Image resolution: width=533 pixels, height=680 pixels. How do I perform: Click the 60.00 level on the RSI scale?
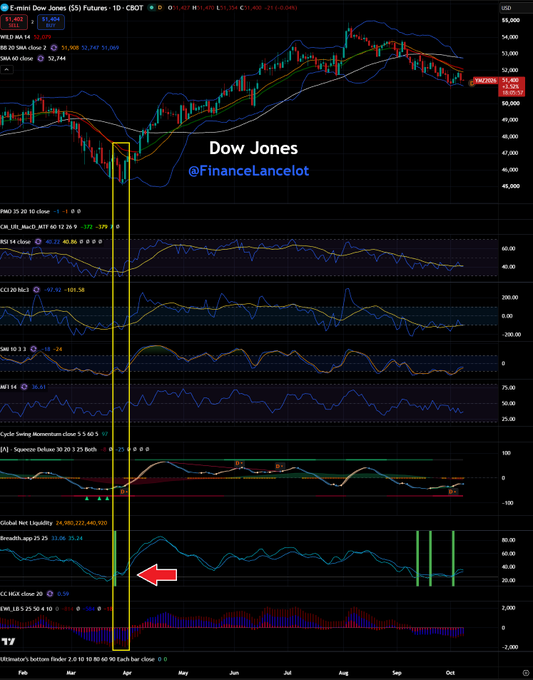pos(508,248)
